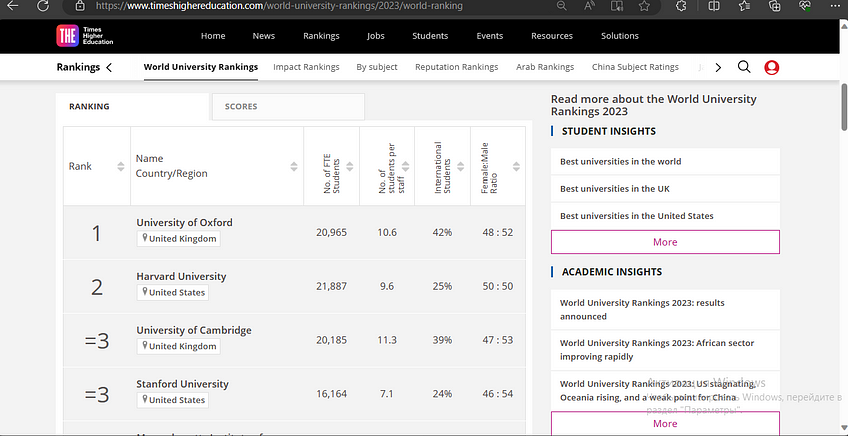The height and width of the screenshot is (436, 848).
Task: Click United States tag under Stanford
Action: coord(173,400)
